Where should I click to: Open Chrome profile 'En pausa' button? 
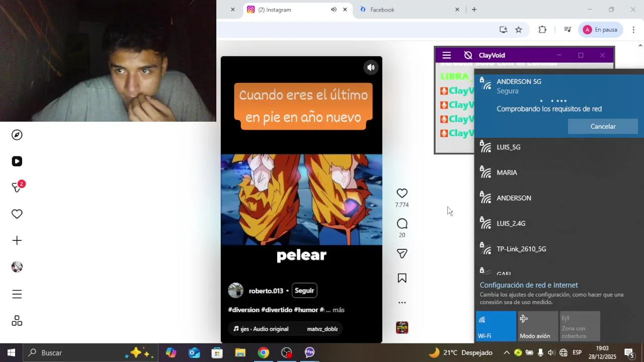pos(600,30)
